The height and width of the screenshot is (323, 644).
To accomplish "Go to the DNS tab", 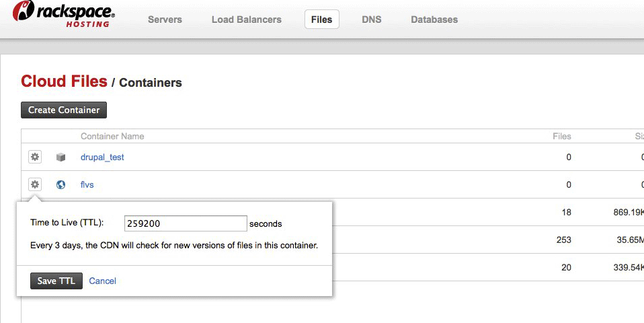I will click(371, 20).
